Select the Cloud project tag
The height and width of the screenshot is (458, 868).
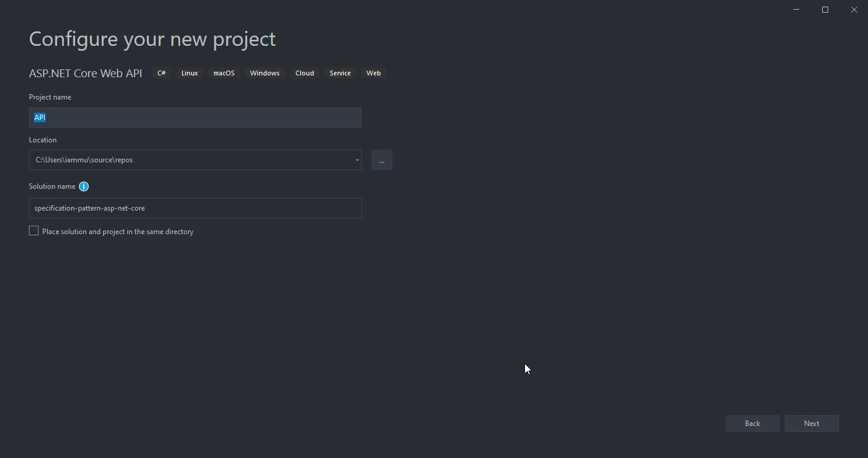(x=304, y=73)
